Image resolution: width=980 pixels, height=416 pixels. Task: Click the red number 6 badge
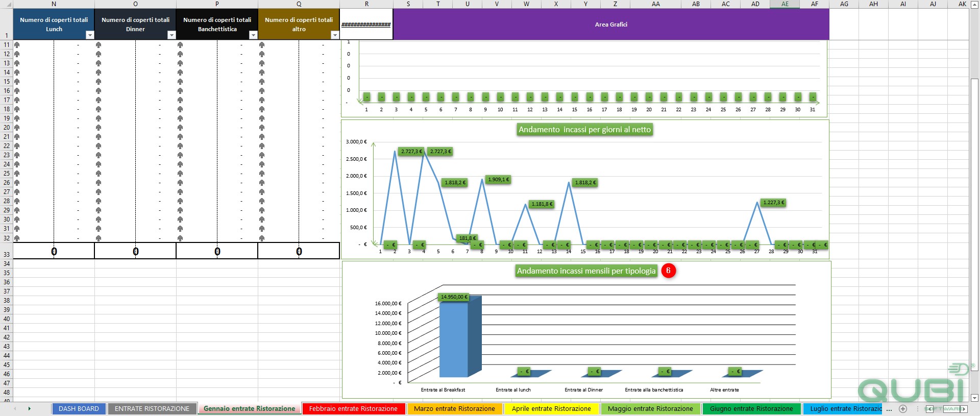668,271
